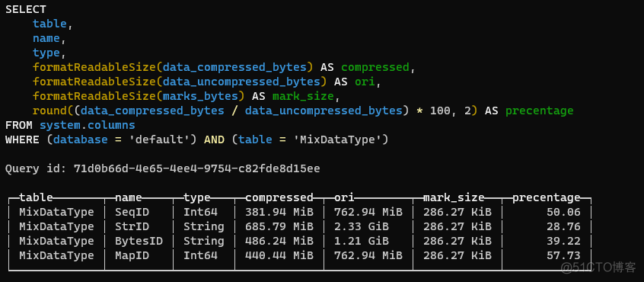Click the Int64 type in the SeqID row
644x282 pixels.
pyautogui.click(x=200, y=212)
